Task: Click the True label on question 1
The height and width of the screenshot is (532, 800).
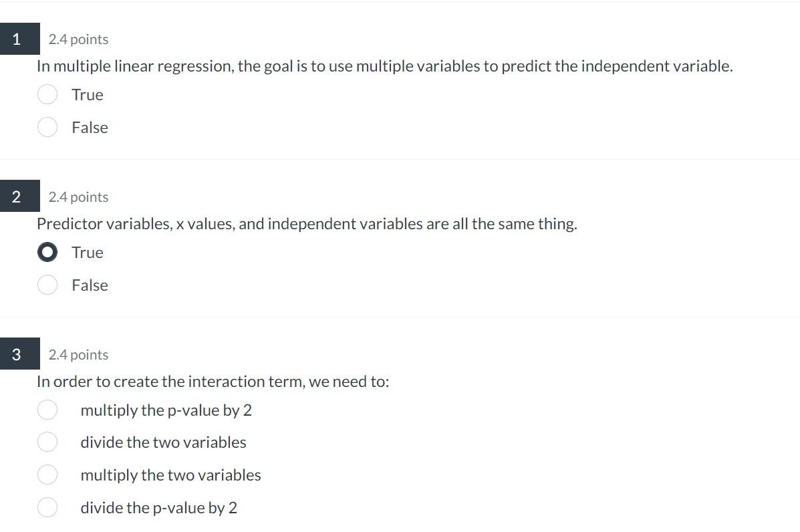Action: pos(86,94)
